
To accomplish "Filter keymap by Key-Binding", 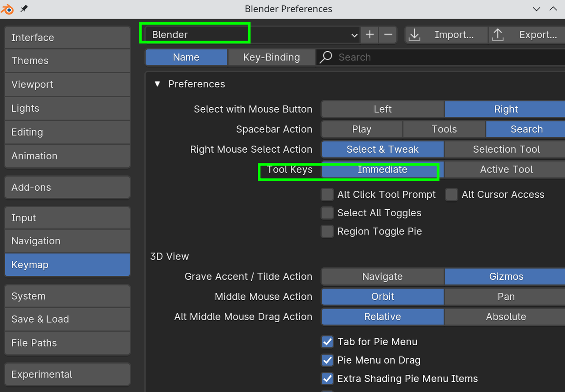I will click(271, 57).
